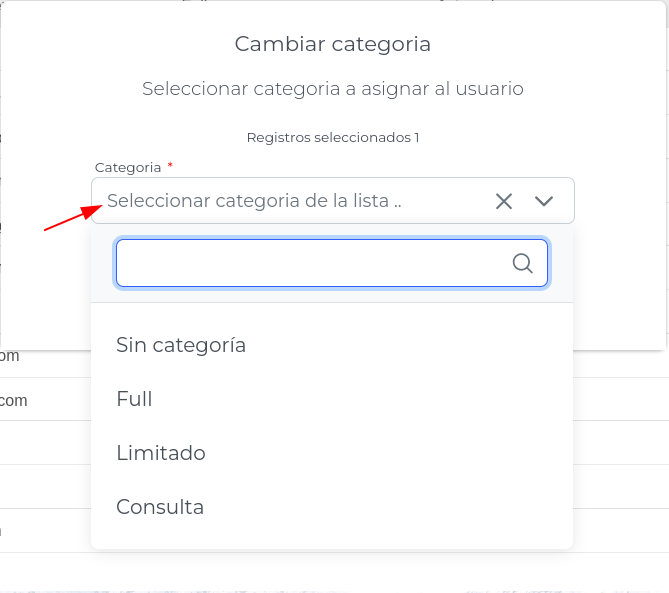This screenshot has width=669, height=593.
Task: Click the grey area beside the search box
Action: [x=103, y=263]
